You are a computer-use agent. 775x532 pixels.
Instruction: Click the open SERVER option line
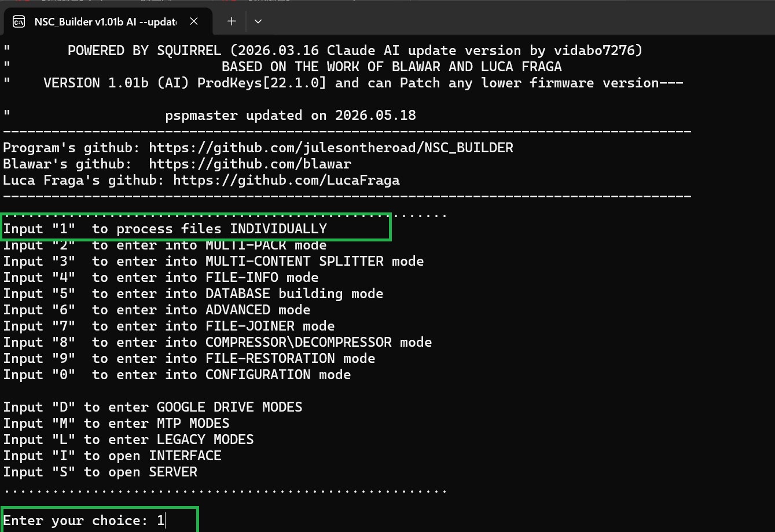pos(100,472)
